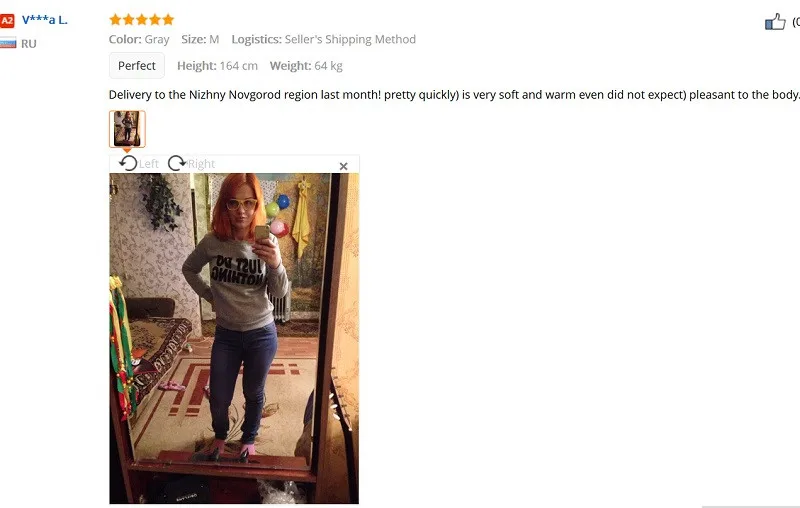The height and width of the screenshot is (508, 800).
Task: Rotate the photo left with counterclockwise arrow
Action: click(x=128, y=163)
